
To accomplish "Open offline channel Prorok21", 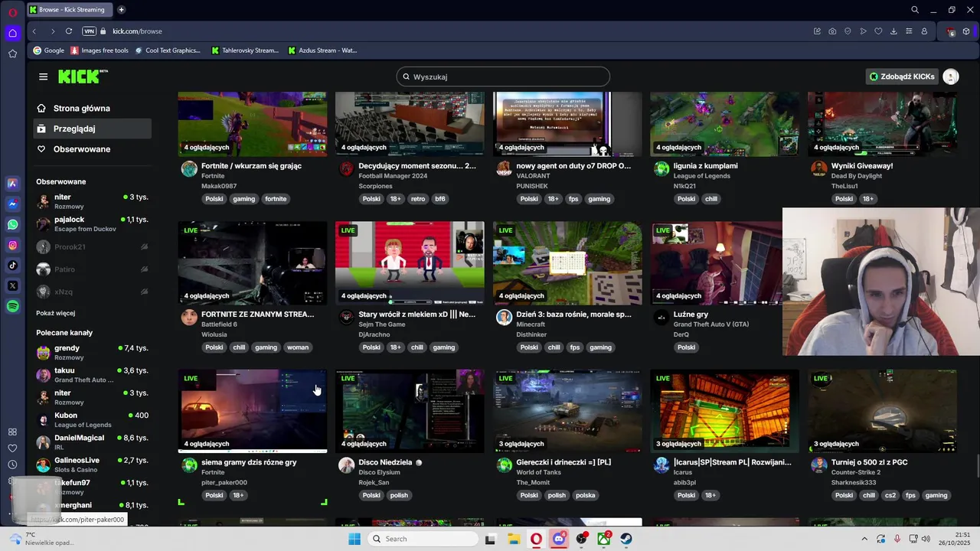I will click(93, 247).
